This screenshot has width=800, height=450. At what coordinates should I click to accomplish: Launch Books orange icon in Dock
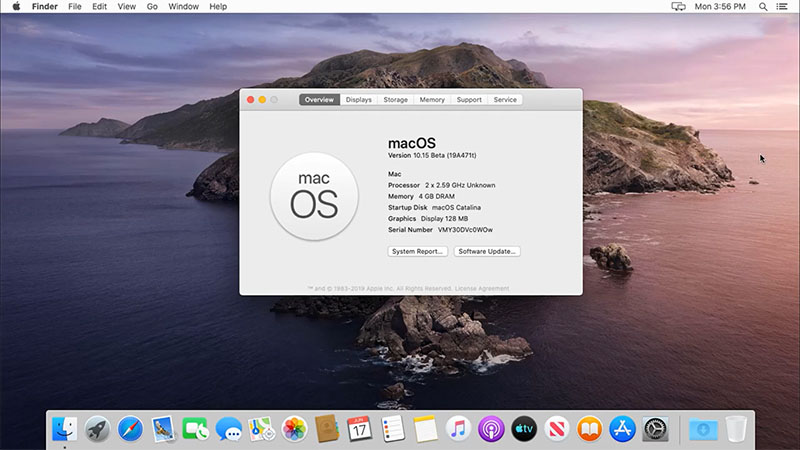point(590,429)
